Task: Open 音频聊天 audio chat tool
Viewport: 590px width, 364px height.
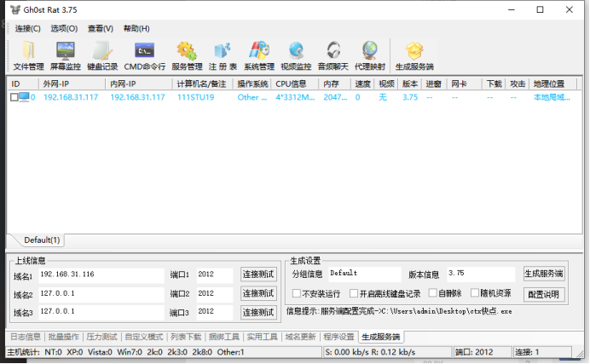Action: tap(333, 55)
